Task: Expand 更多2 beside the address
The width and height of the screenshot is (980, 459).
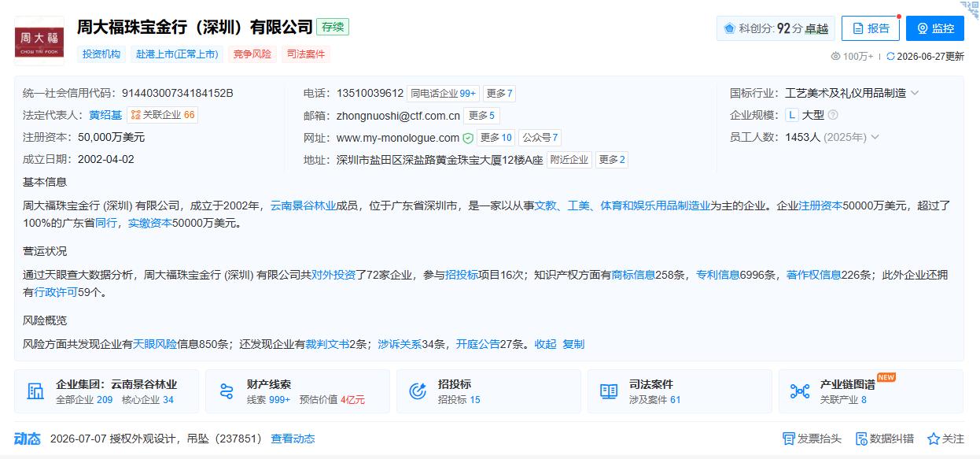Action: pos(612,160)
